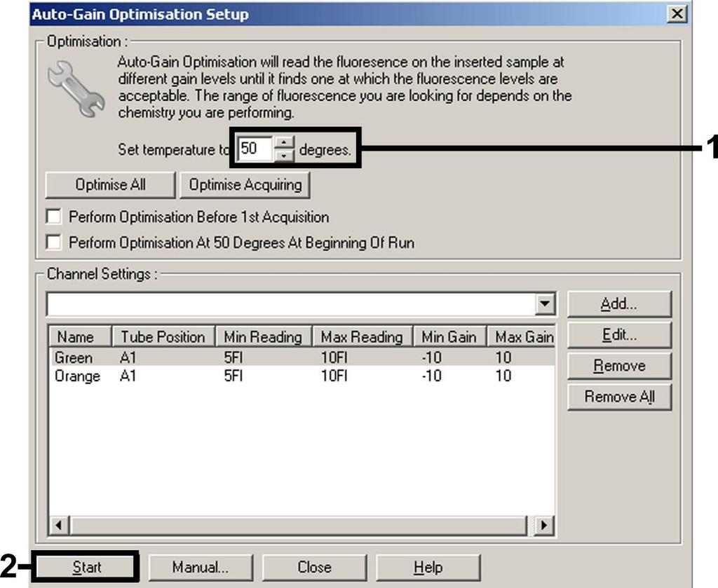
Task: Decrease temperature with down spinner arrow
Action: (284, 155)
